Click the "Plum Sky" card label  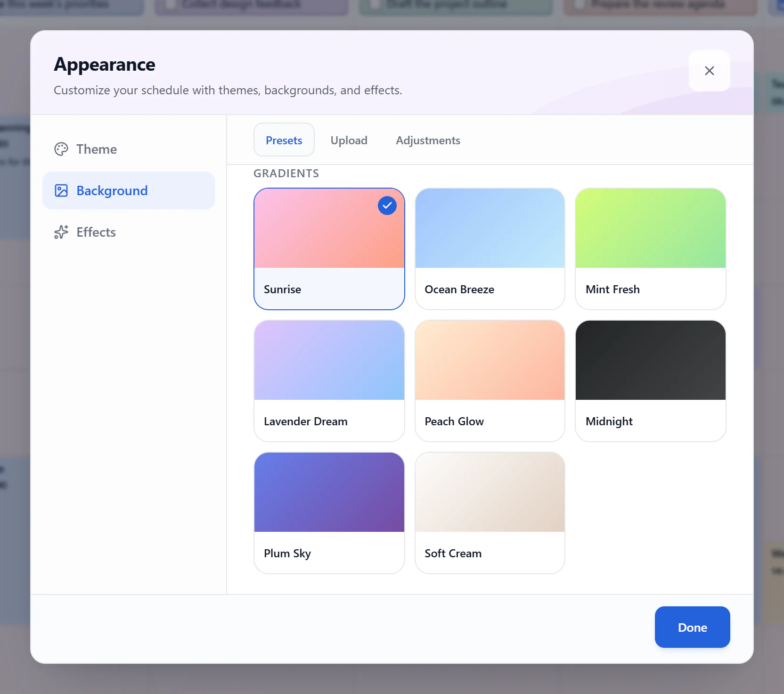click(287, 554)
